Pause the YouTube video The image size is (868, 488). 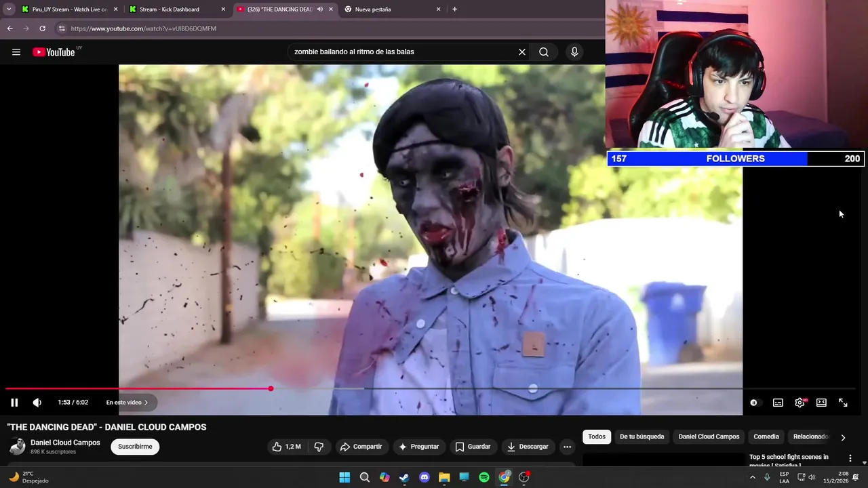[x=14, y=403]
